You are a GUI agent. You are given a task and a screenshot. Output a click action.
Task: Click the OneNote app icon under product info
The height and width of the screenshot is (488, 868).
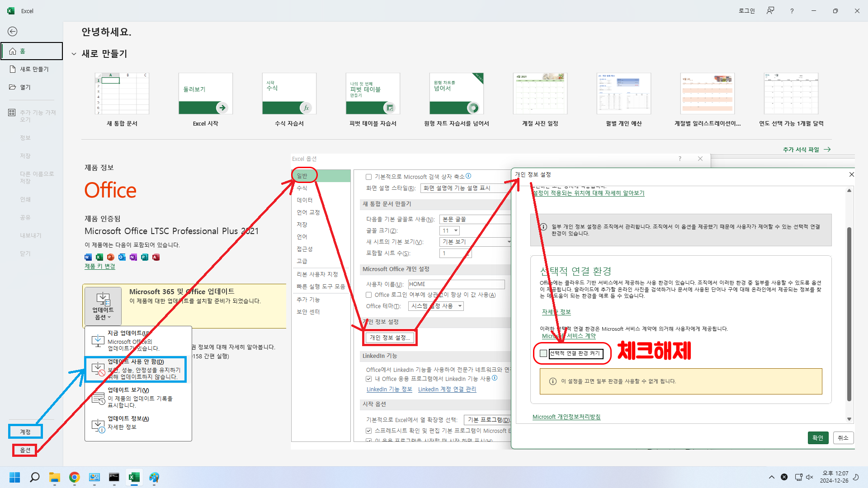click(x=133, y=257)
